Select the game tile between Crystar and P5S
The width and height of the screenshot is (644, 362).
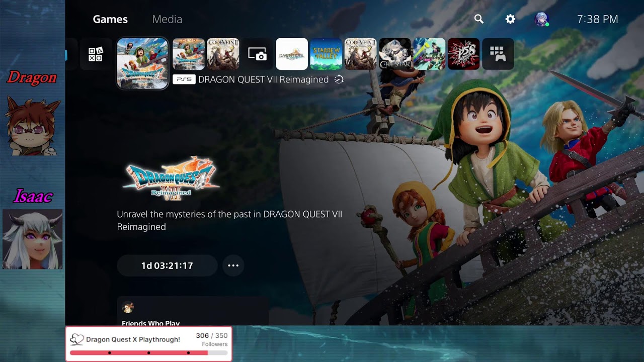click(429, 54)
